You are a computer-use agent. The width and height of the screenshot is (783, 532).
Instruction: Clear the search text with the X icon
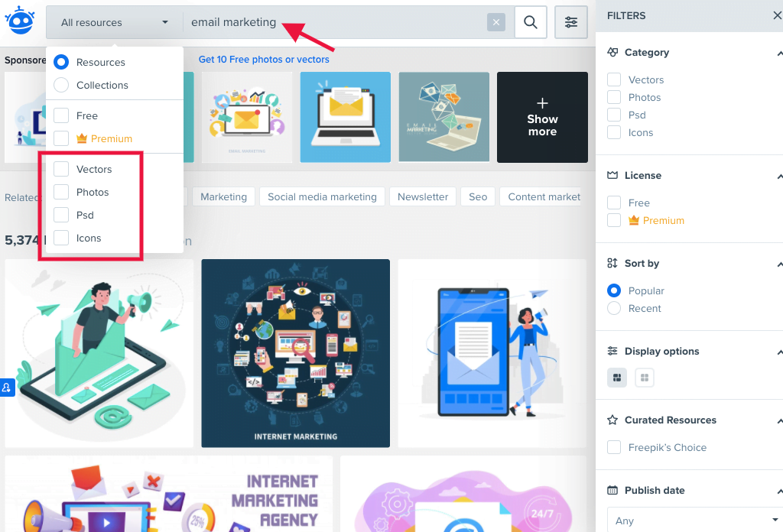pyautogui.click(x=495, y=22)
